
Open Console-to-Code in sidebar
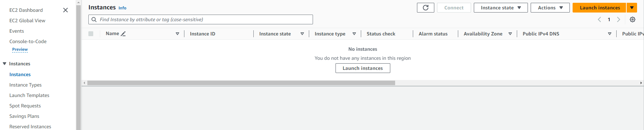tap(28, 41)
